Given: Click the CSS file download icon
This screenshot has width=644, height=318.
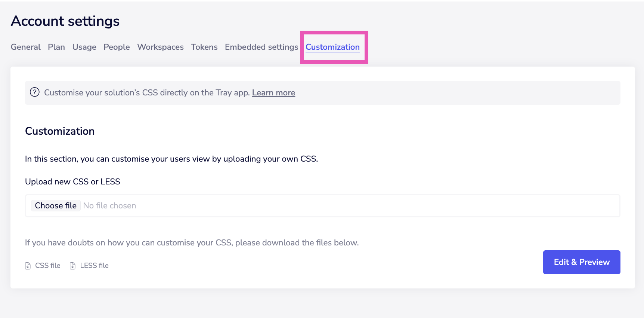Looking at the screenshot, I should 28,266.
